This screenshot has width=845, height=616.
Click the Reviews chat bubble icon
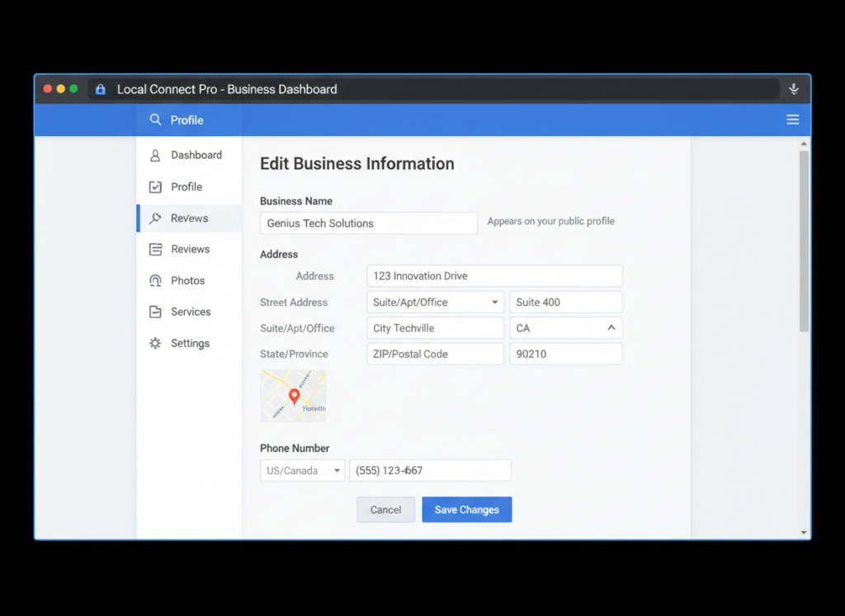tap(156, 249)
